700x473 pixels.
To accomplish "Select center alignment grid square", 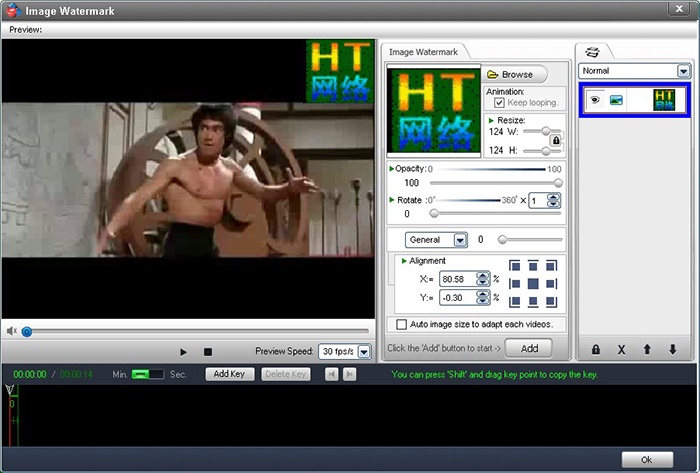I will 532,283.
